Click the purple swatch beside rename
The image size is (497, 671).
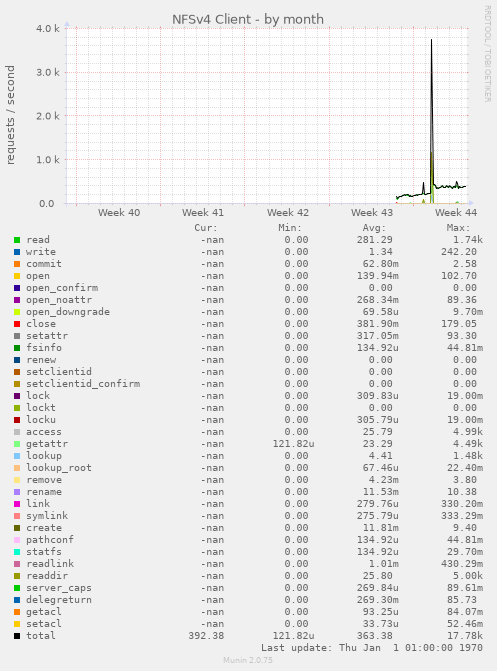(x=17, y=492)
